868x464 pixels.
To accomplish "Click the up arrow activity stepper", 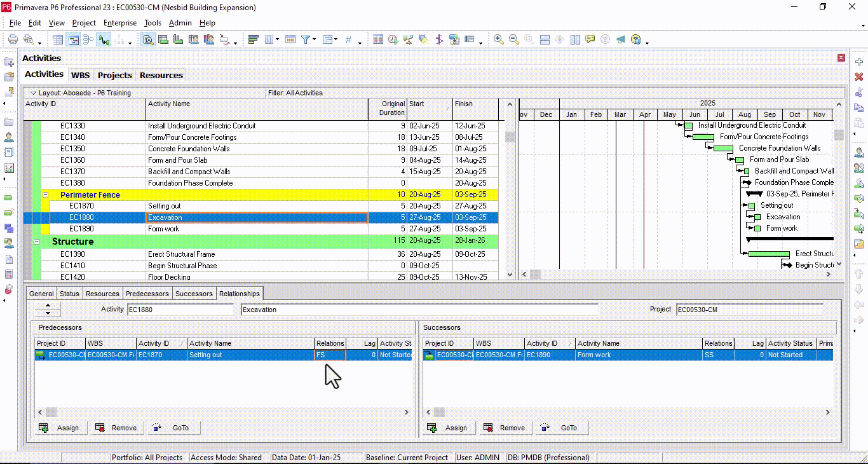I will [x=48, y=306].
